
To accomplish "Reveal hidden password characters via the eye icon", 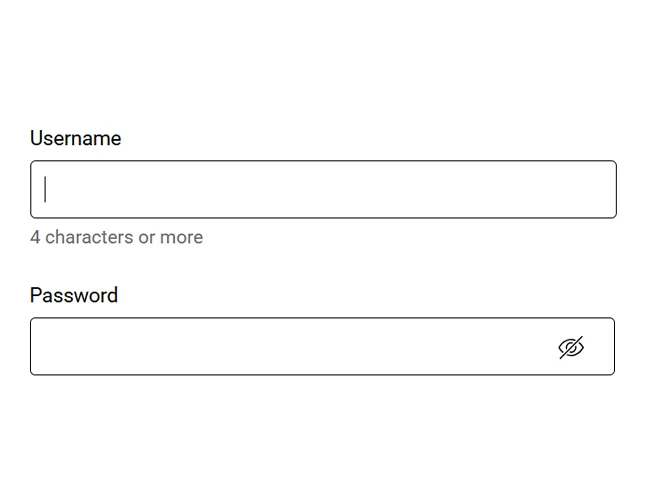I will point(571,347).
